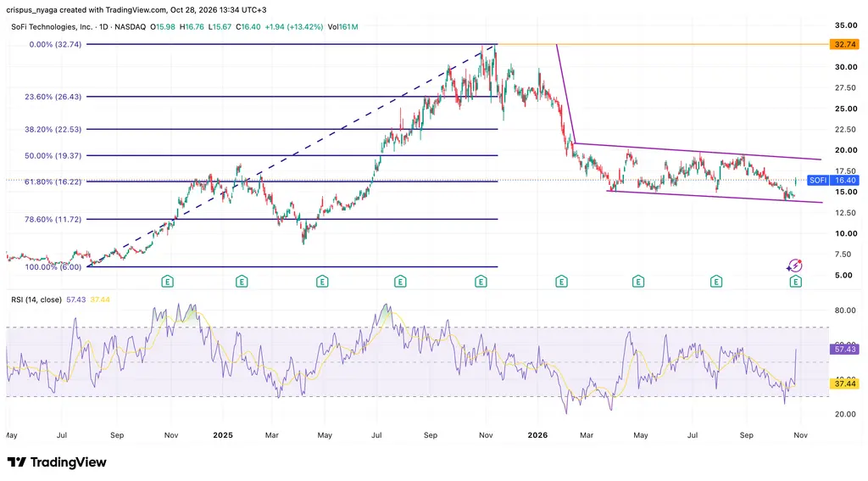Click the change value "+1.94 (+13.42%)"

click(x=294, y=26)
